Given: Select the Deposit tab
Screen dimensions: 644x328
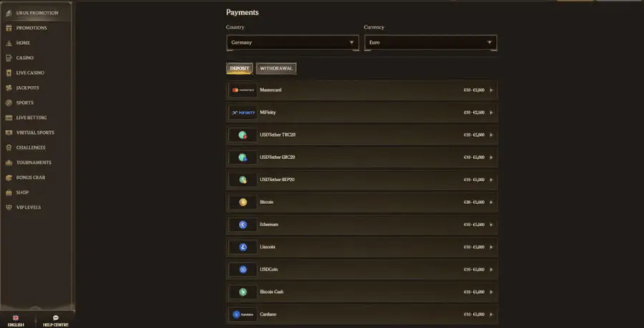Looking at the screenshot, I should [240, 68].
